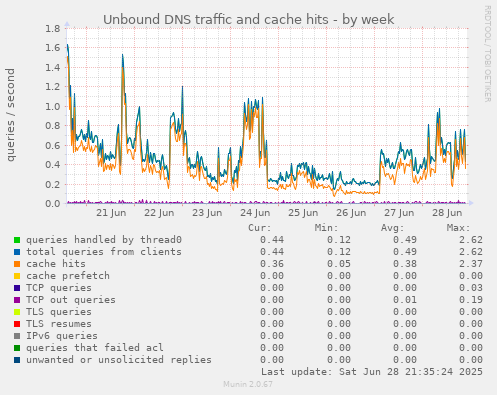Click the '21 Jun' x-axis date label

(x=111, y=213)
